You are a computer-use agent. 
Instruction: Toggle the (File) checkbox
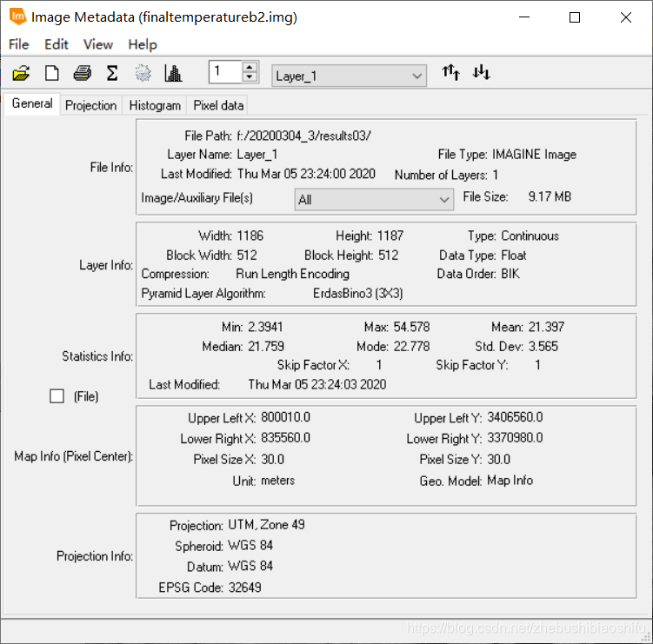[57, 396]
